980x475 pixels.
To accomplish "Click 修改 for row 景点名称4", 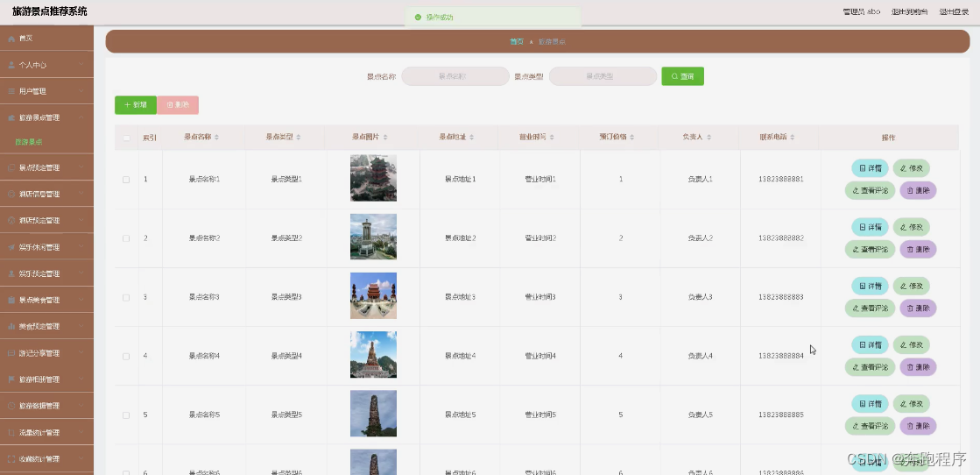I will pyautogui.click(x=911, y=344).
